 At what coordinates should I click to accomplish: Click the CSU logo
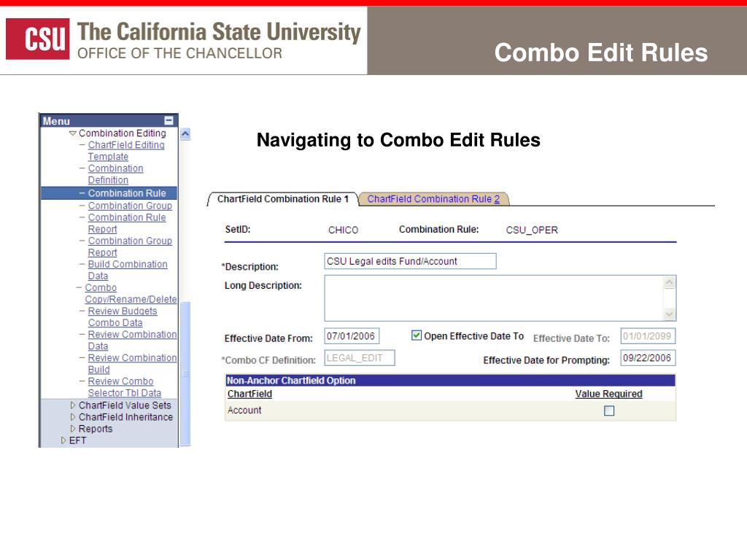[x=38, y=39]
